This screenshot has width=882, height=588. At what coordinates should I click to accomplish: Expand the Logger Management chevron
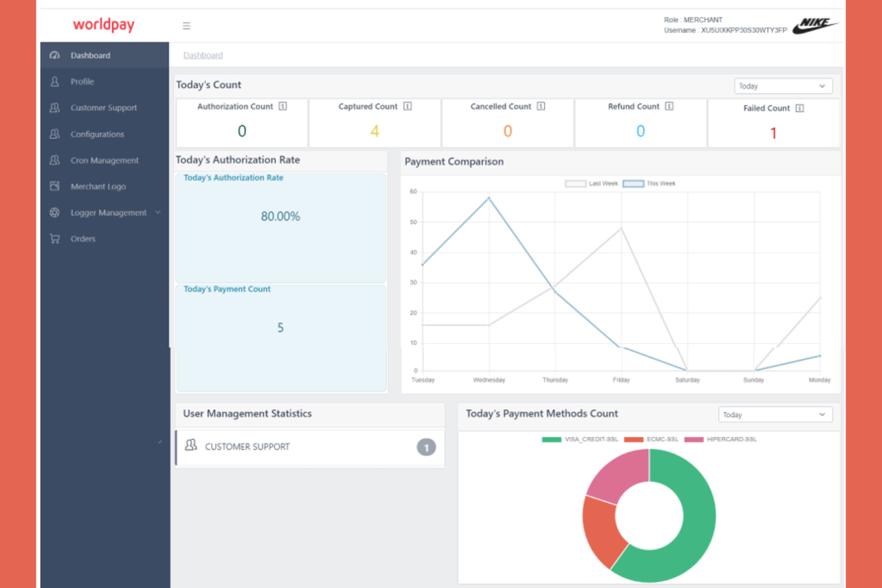157,212
